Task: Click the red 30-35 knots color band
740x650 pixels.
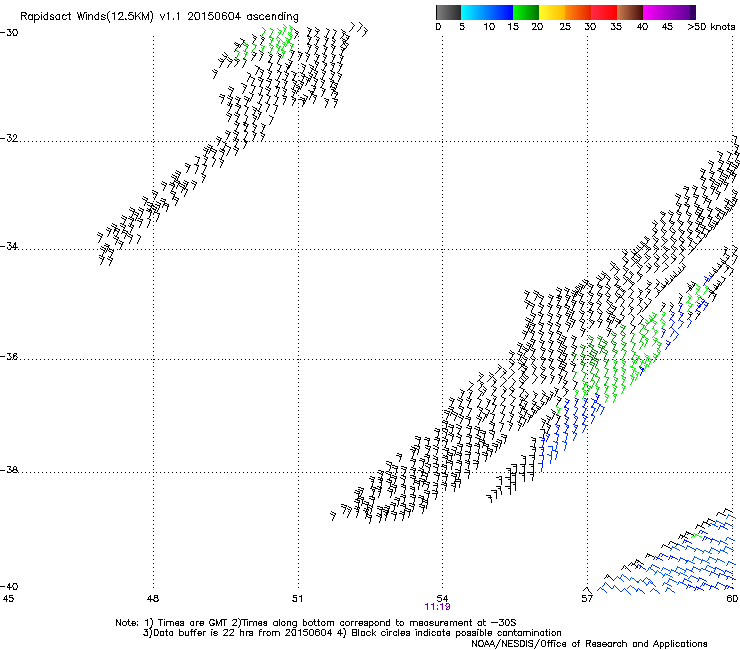Action: (x=603, y=12)
